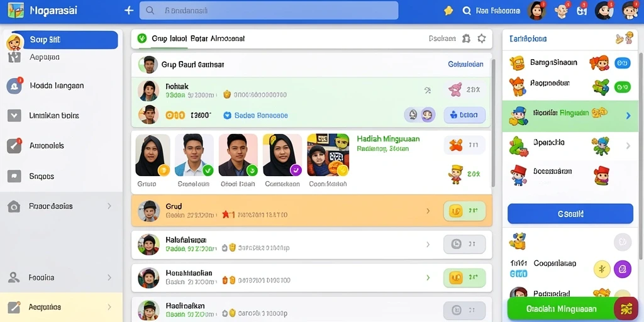Viewport: 644px width, 322px height.
Task: Open settings gear in group header
Action: (x=481, y=38)
